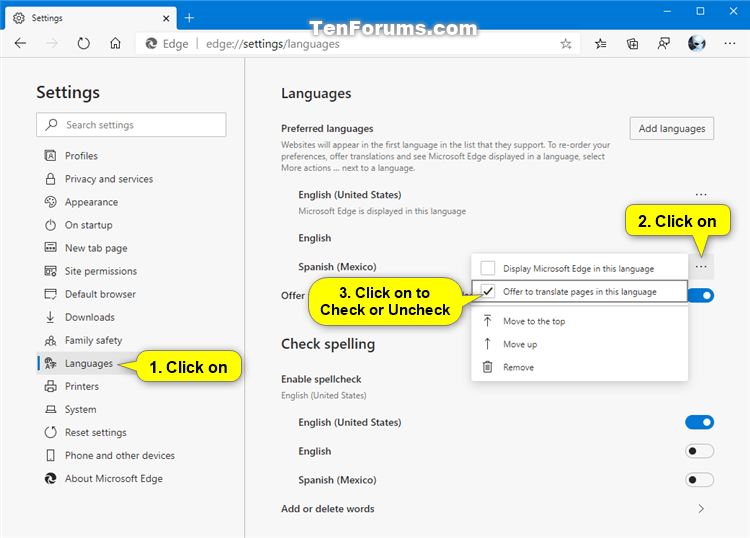Enable spellcheck for English

699,451
